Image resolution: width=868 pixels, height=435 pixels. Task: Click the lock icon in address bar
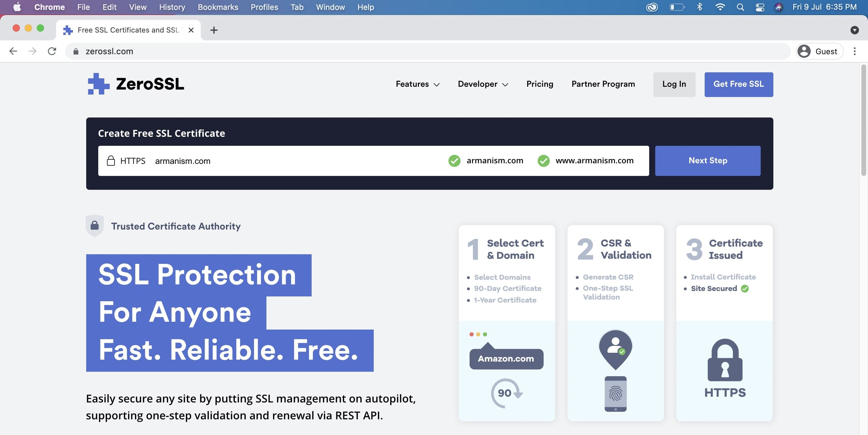pyautogui.click(x=75, y=51)
